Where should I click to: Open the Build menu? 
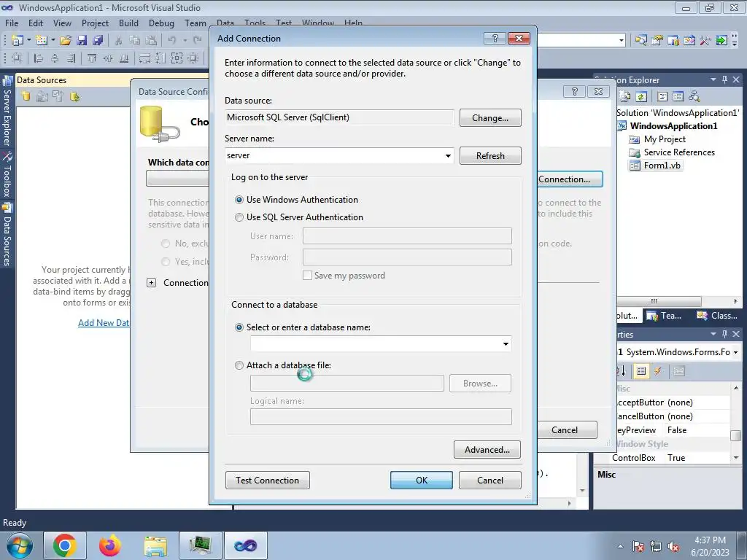click(128, 23)
